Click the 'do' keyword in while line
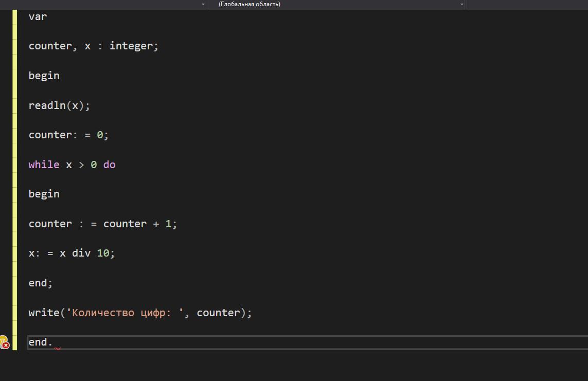Viewport: 588px width, 381px height. [x=110, y=165]
